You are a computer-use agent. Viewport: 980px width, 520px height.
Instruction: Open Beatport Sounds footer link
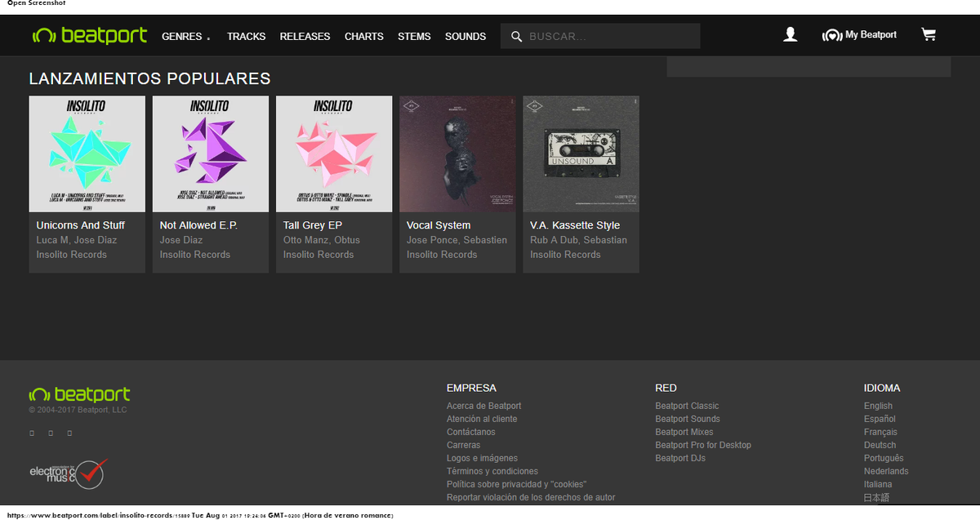pyautogui.click(x=688, y=419)
